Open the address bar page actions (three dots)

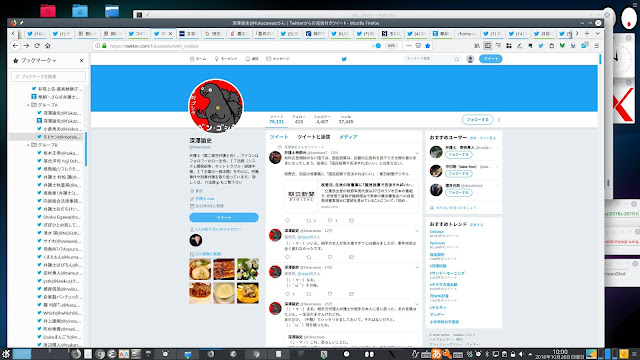point(409,46)
